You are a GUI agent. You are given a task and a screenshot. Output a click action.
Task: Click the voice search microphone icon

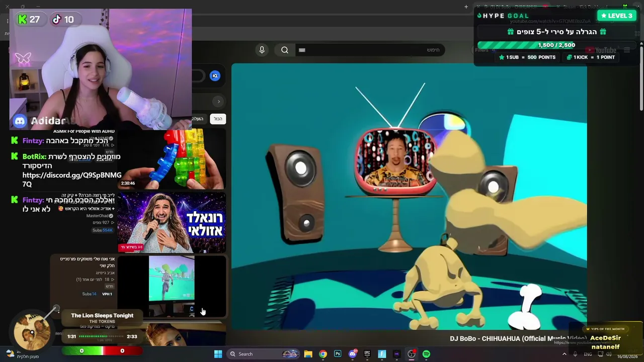click(x=262, y=50)
